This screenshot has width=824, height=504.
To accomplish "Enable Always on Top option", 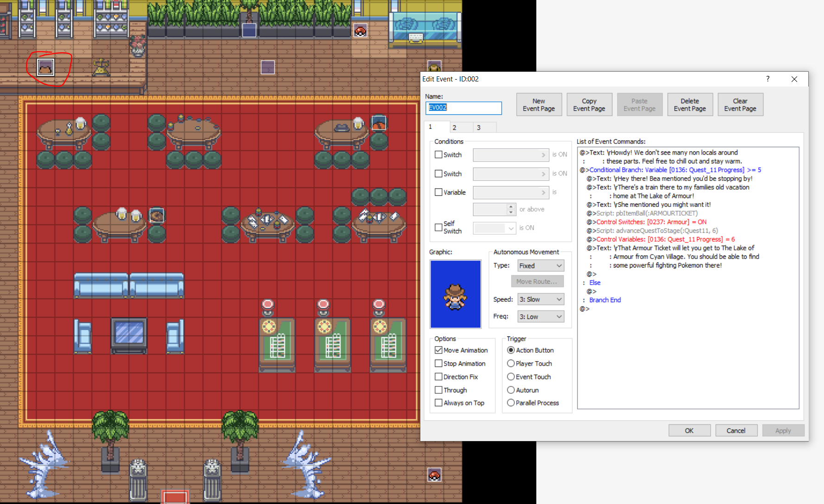I will tap(438, 403).
